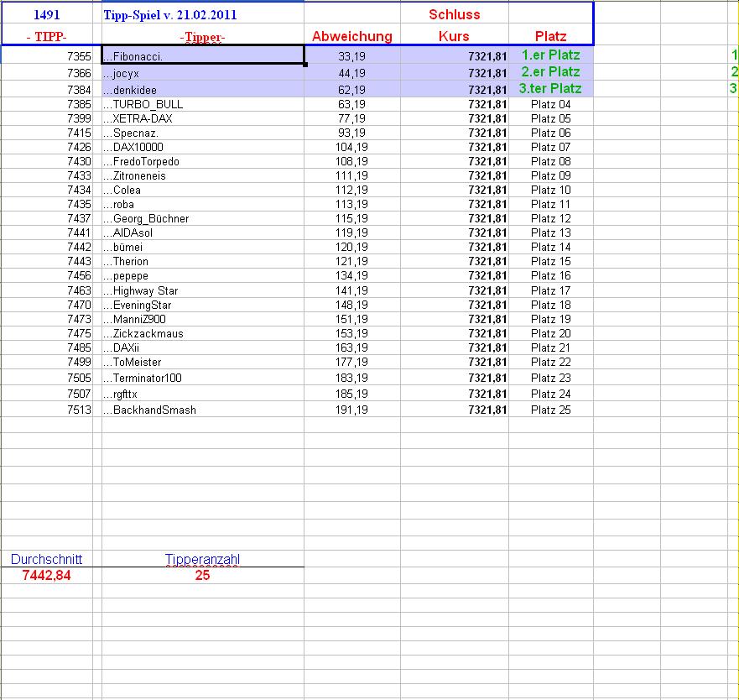Select the tip value 7366
The width and height of the screenshot is (739, 700).
(x=79, y=73)
